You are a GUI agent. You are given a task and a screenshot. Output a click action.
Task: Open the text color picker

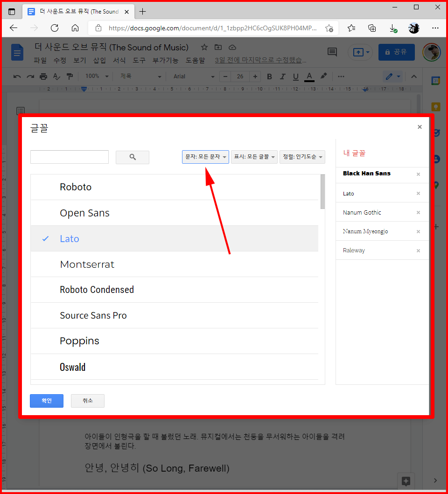click(x=309, y=77)
